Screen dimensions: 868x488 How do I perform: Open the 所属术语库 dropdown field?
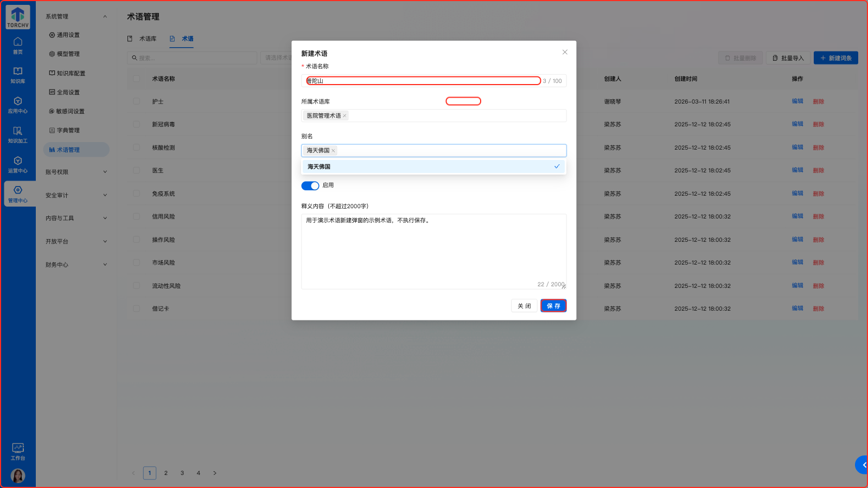click(x=456, y=116)
